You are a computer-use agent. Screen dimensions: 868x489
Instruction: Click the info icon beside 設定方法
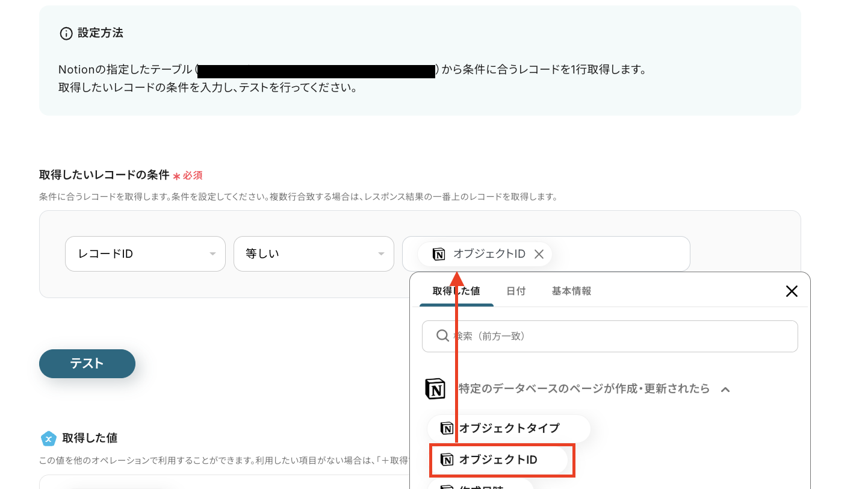(66, 34)
